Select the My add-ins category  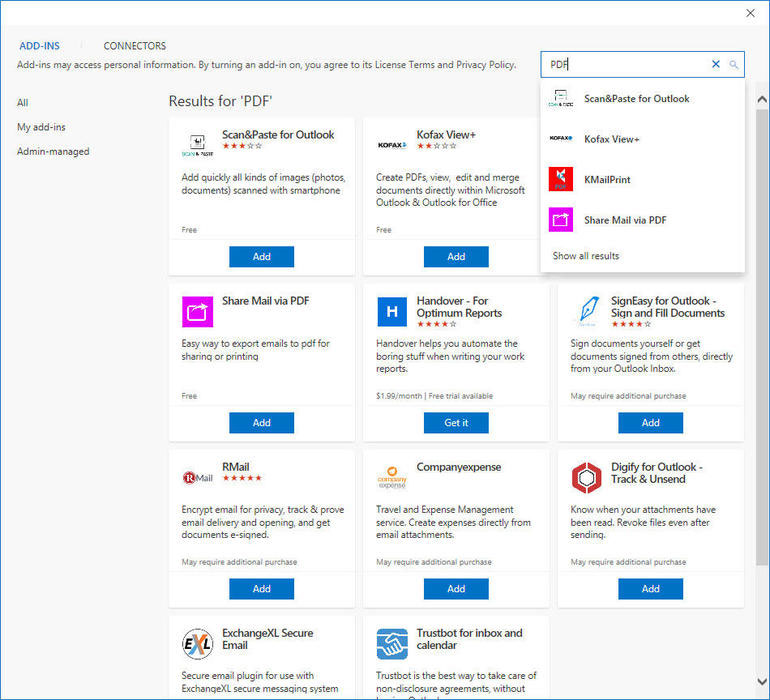coord(41,127)
